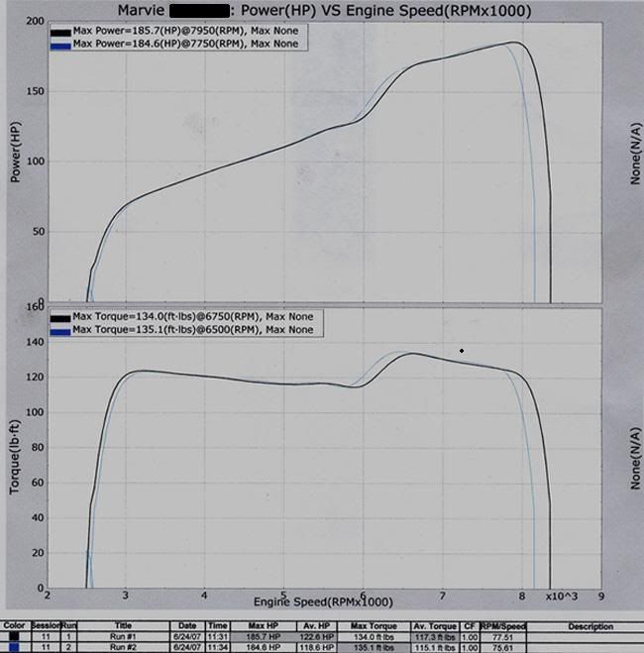Sort by the Title column header

click(x=123, y=626)
